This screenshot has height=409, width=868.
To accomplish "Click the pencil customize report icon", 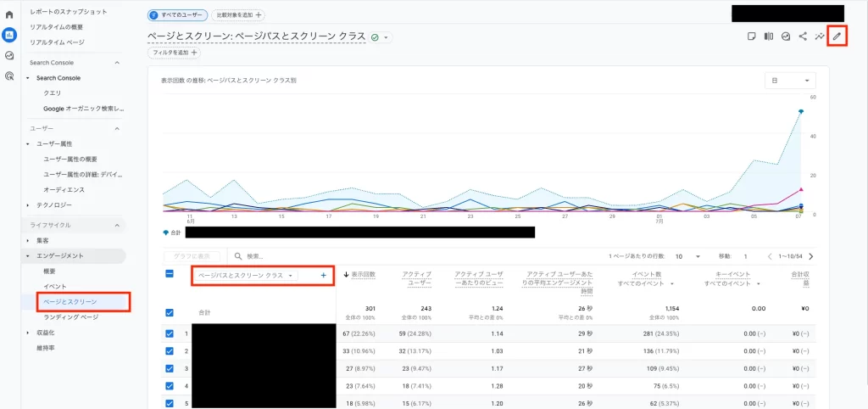I will point(837,36).
